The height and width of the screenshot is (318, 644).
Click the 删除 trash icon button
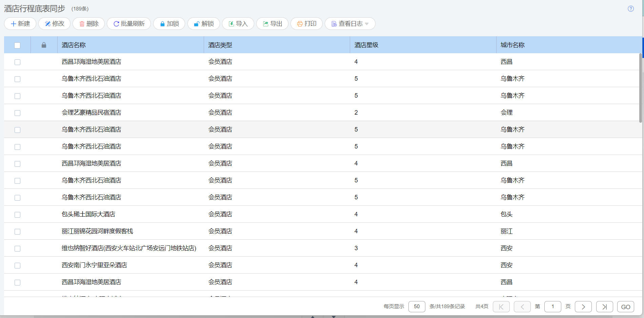[x=89, y=24]
